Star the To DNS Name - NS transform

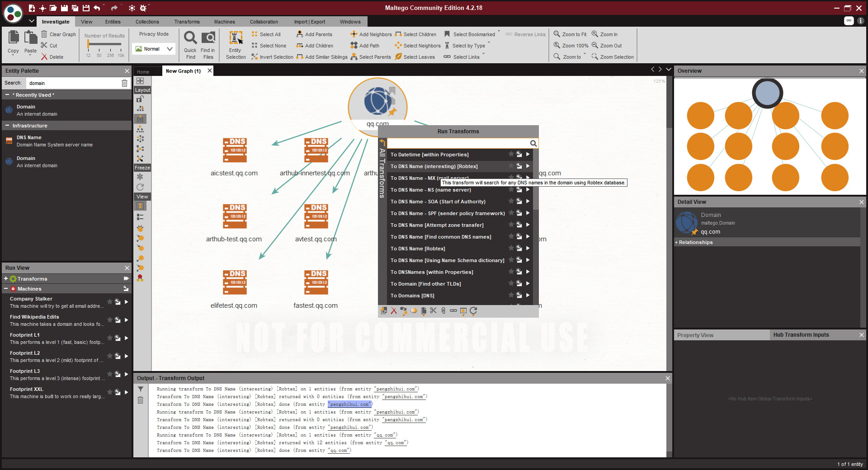coord(511,190)
